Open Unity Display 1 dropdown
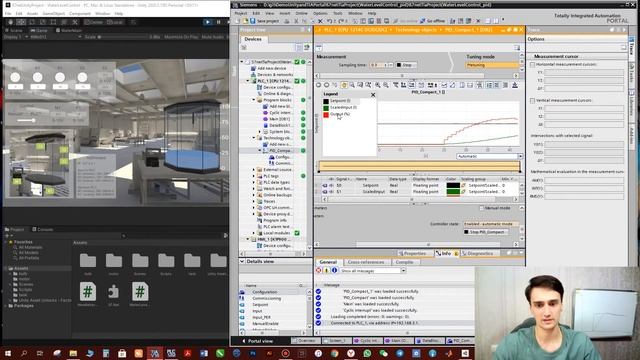Viewport: 640px width, 360px height. (16, 37)
